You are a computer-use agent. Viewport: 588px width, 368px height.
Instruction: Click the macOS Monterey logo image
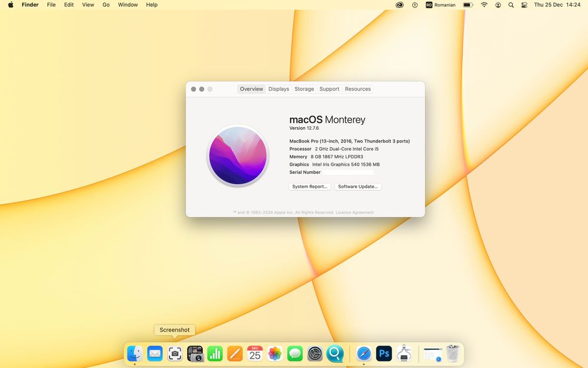pyautogui.click(x=238, y=155)
